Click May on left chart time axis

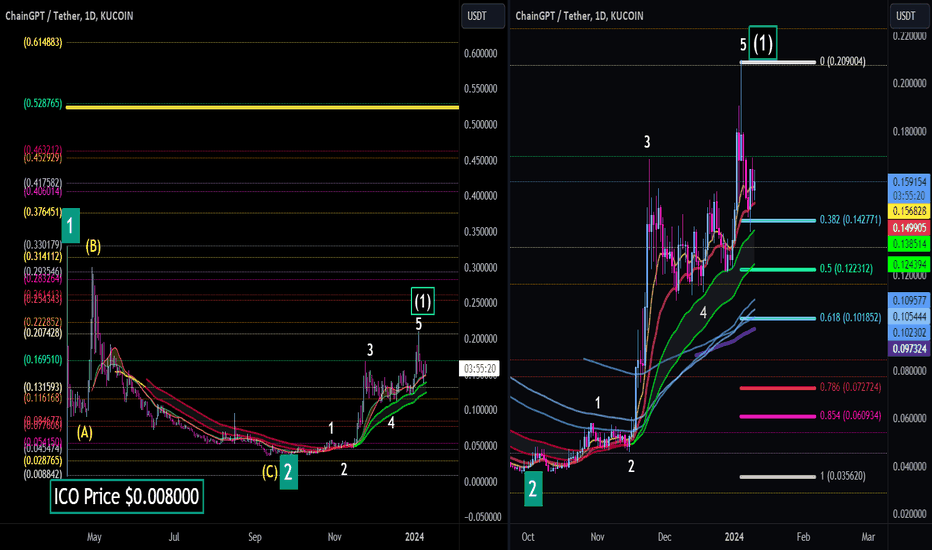point(95,537)
